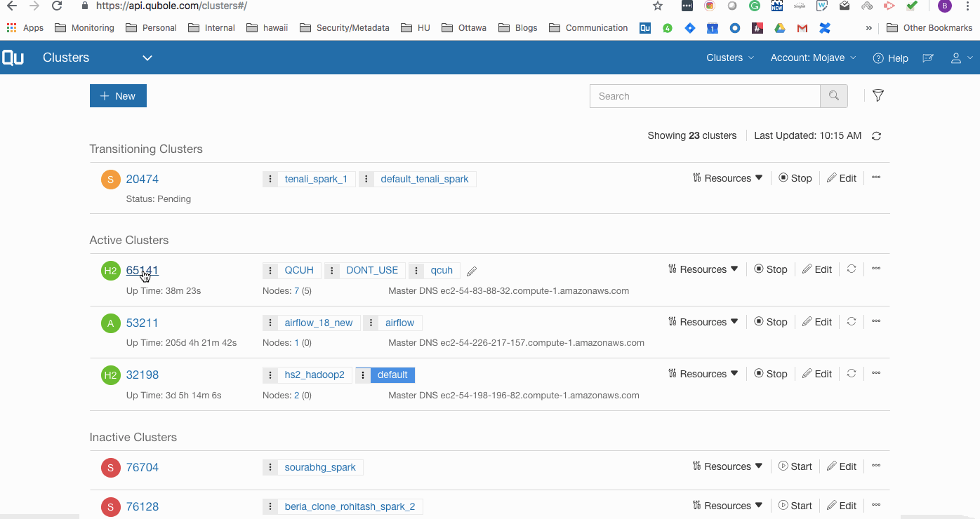Click the New cluster button

[118, 96]
